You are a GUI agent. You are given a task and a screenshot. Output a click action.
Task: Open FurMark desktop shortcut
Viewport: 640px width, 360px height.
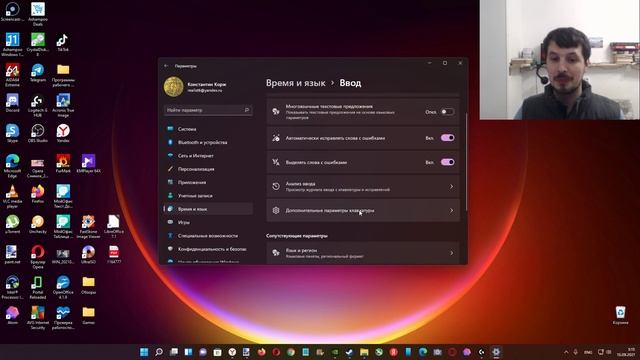pyautogui.click(x=63, y=163)
